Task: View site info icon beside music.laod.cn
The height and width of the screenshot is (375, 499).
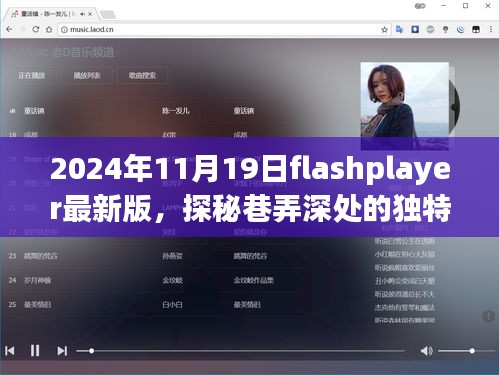Action: (x=64, y=30)
